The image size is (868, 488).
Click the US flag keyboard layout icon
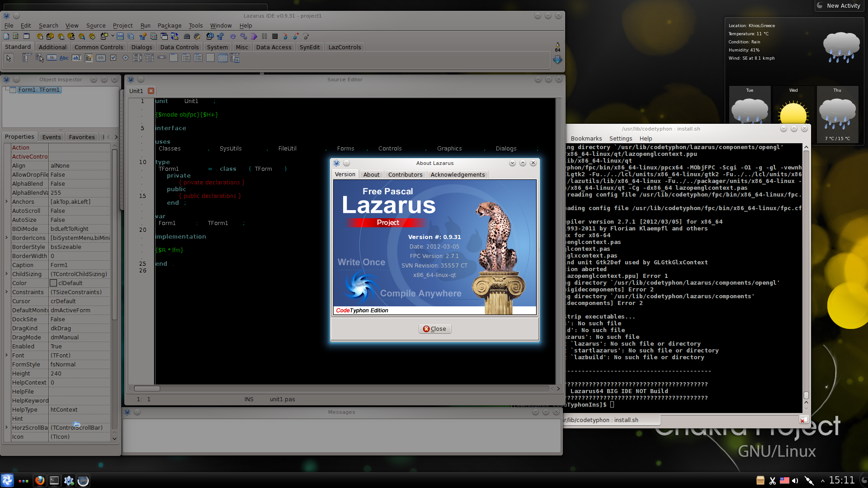pos(784,481)
